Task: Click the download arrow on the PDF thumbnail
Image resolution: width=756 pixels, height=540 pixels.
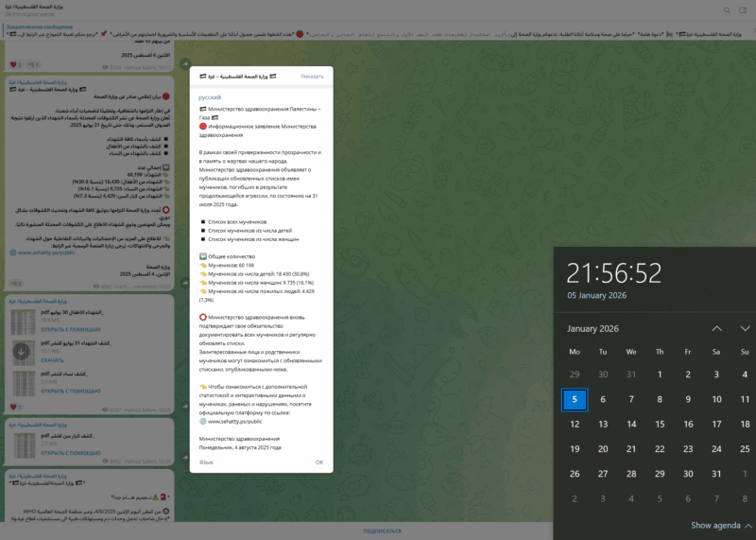Action: coord(21,351)
